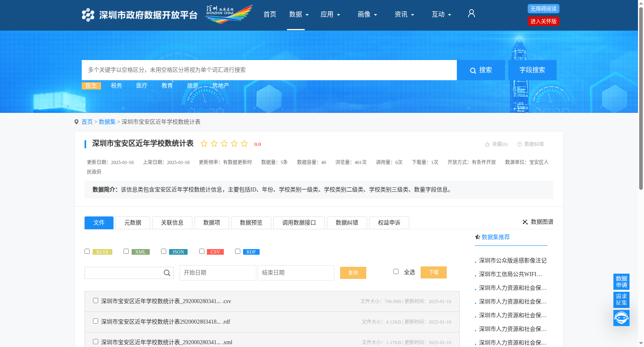Click the fourth rating star
The width and height of the screenshot is (644, 347).
[234, 143]
